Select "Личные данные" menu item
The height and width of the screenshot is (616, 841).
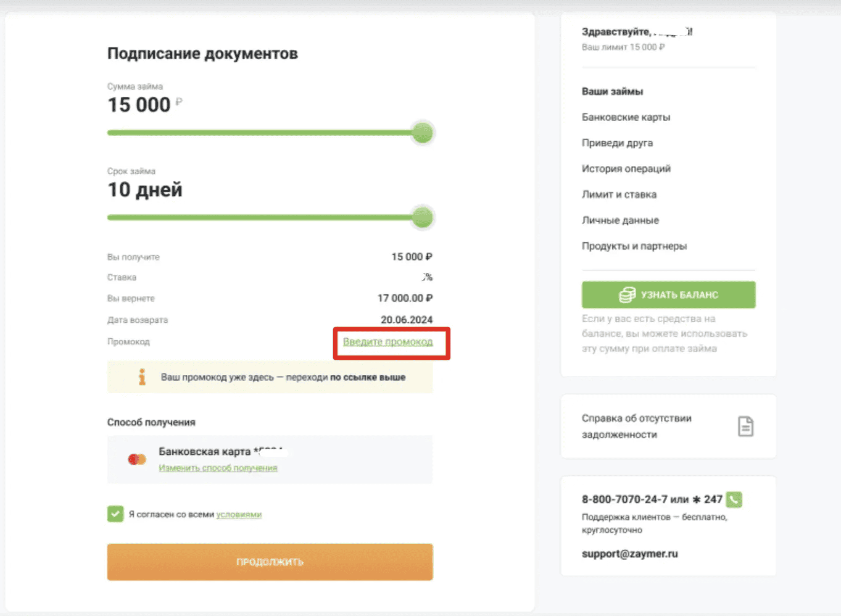click(x=620, y=220)
